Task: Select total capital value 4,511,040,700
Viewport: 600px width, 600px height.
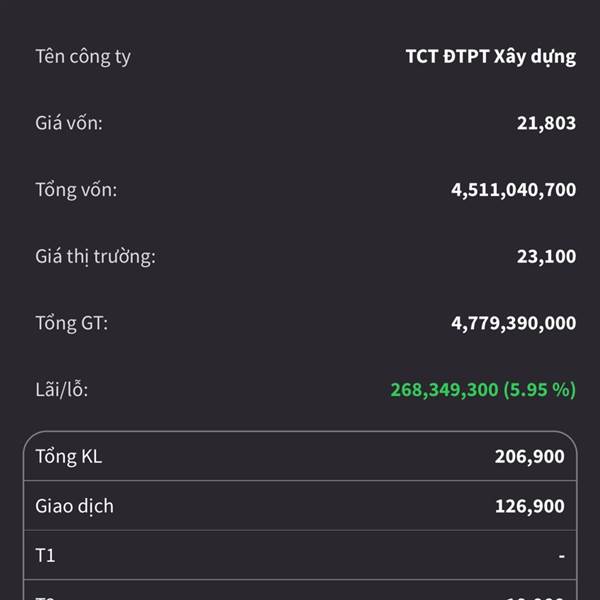Action: pos(513,189)
